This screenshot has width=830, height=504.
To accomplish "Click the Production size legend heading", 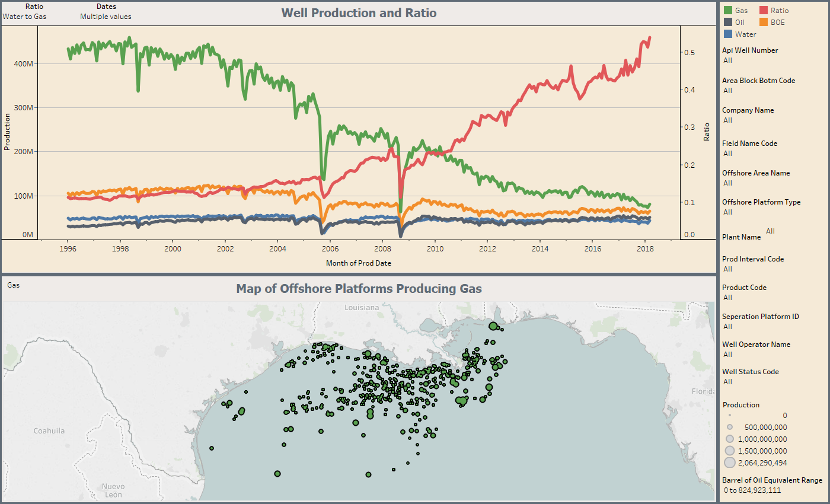I will pos(741,404).
